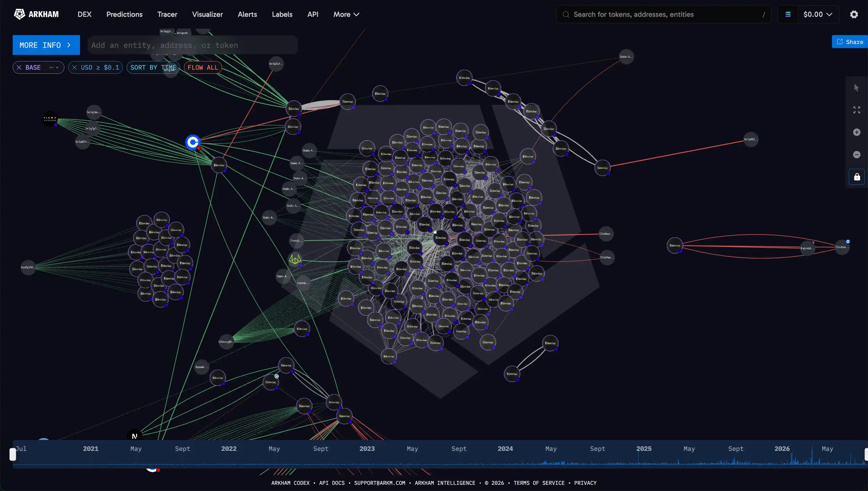The width and height of the screenshot is (868, 491).
Task: Click the timeline's left range handle
Action: 13,454
